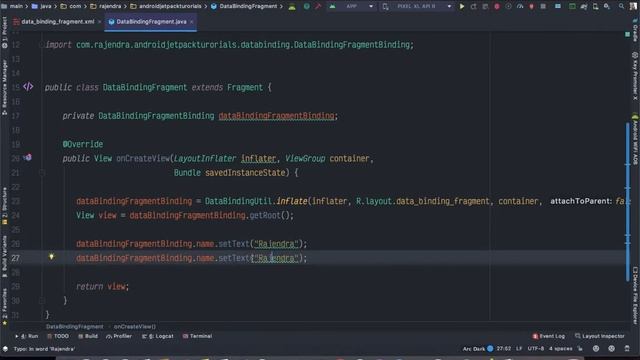Click the gutter code tag icon on line 15
640x360 pixels.
click(28, 87)
